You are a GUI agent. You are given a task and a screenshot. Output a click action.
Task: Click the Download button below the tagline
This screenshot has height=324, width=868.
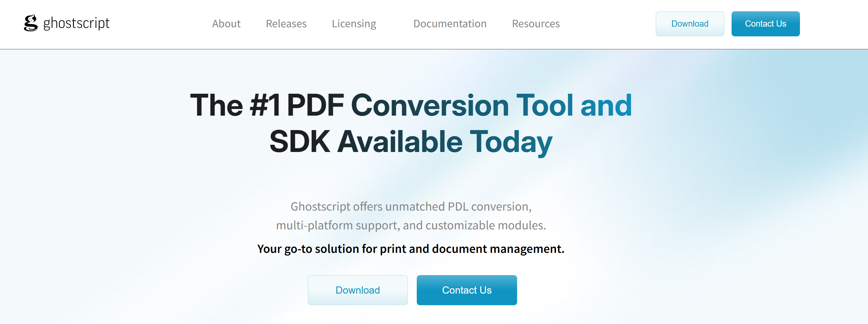pyautogui.click(x=357, y=290)
